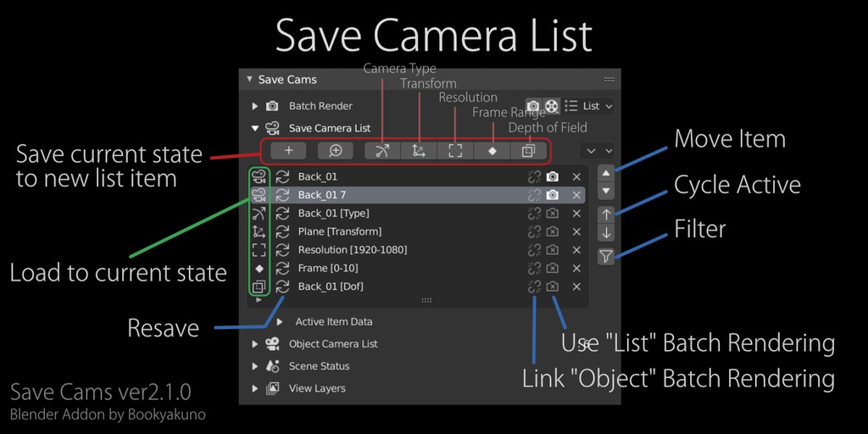Screen dimensions: 868x434
Task: Collapse the Save Cams panel
Action: tap(250, 79)
